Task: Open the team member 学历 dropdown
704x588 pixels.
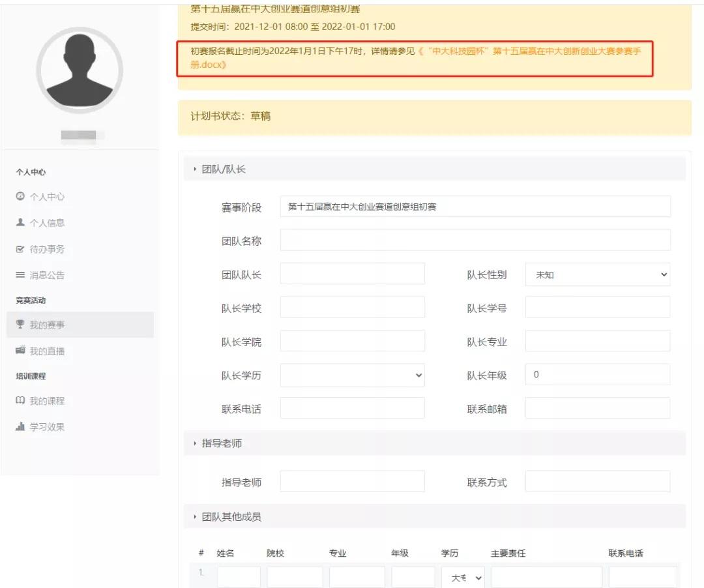Action: click(462, 578)
